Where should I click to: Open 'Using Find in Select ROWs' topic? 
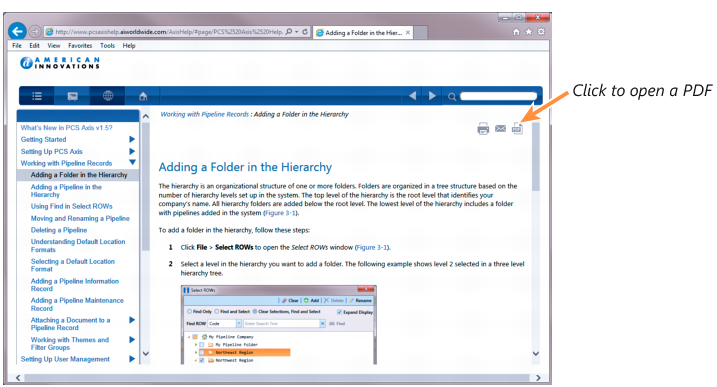coord(71,206)
